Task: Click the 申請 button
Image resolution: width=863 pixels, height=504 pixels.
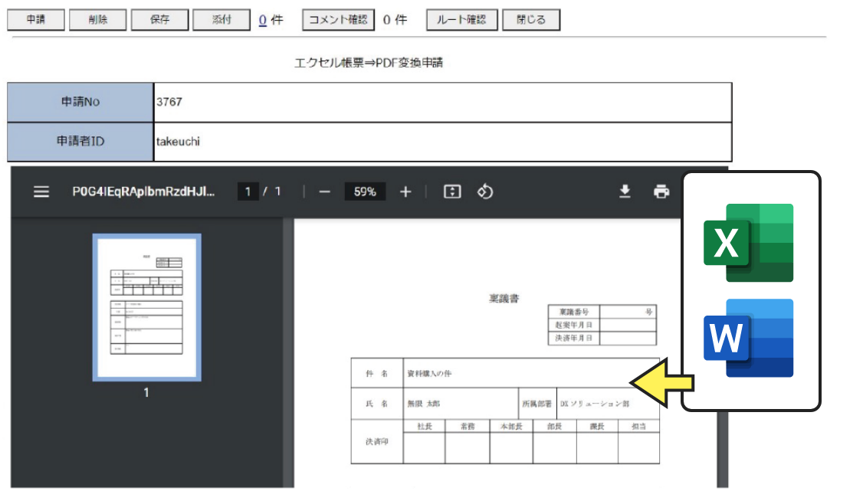Action: pyautogui.click(x=36, y=20)
